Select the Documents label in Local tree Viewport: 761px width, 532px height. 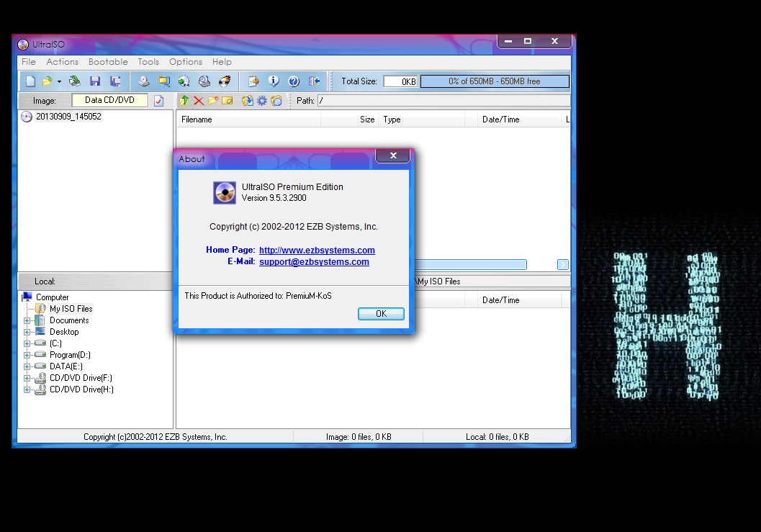point(69,320)
